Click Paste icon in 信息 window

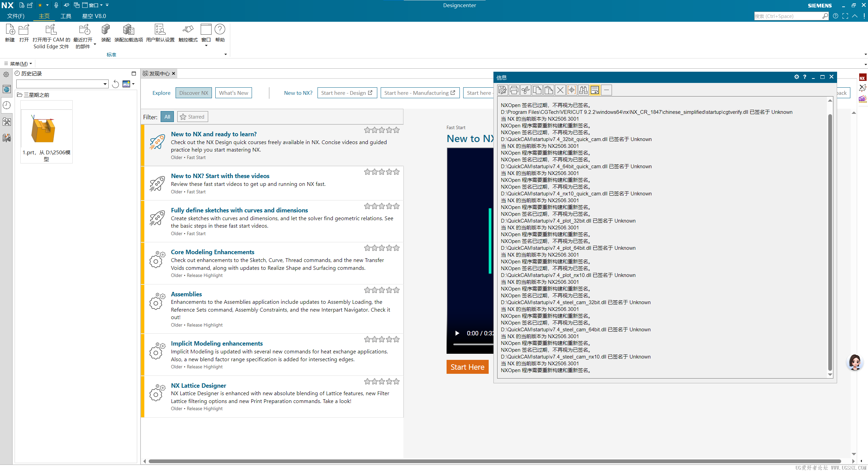pyautogui.click(x=549, y=90)
